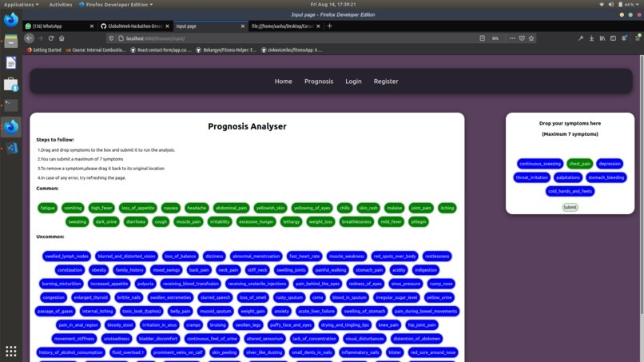The image size is (644, 362).
Task: Click chest_pain chip in drop box
Action: [x=579, y=164]
